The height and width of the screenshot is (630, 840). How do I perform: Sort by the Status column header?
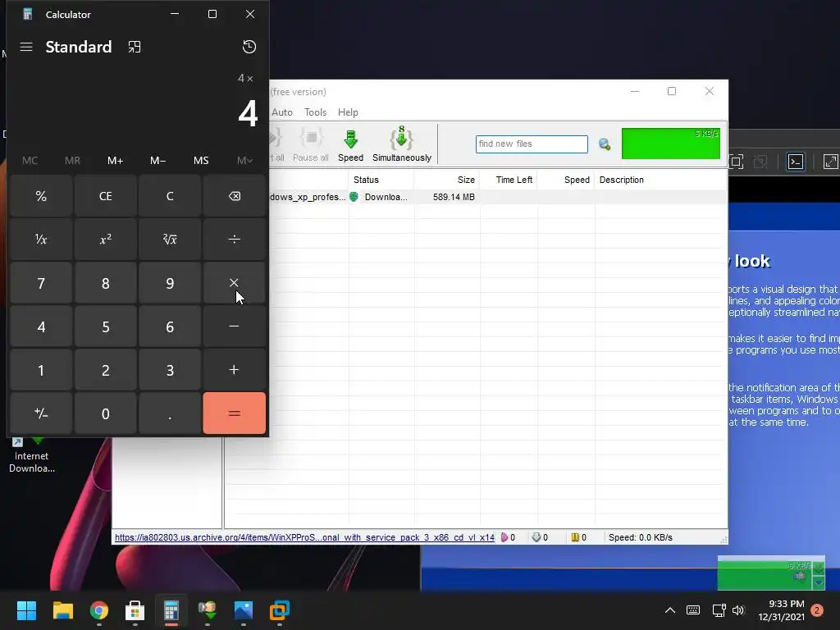point(381,180)
